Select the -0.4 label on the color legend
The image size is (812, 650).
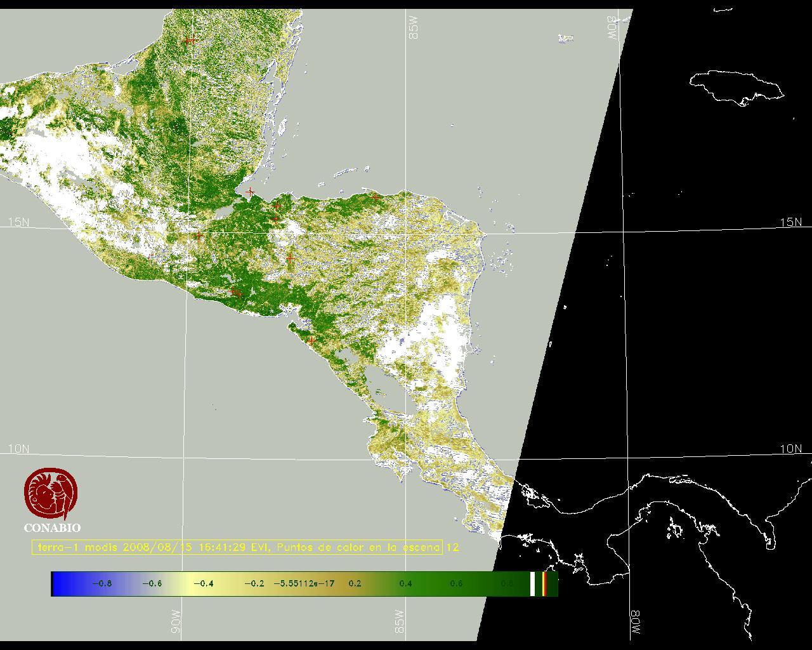click(x=203, y=583)
